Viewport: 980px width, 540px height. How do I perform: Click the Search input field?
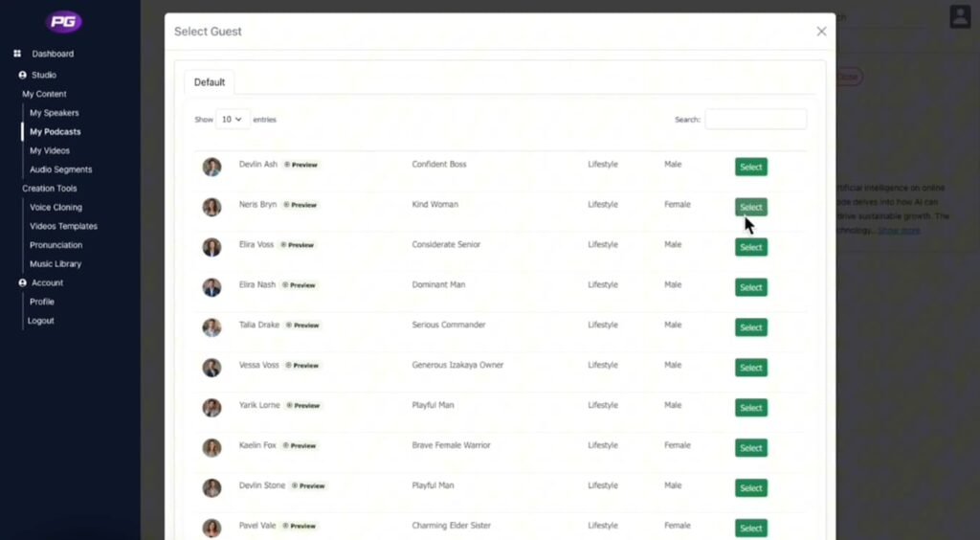coord(755,120)
